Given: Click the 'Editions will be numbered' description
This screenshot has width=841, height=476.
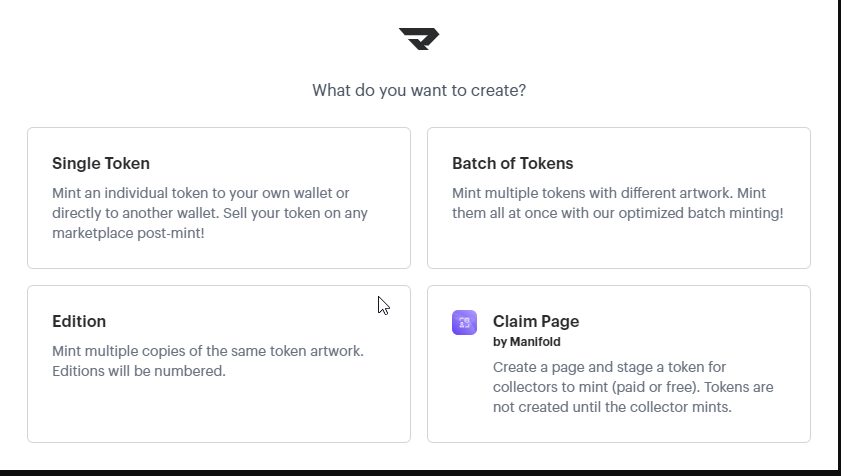Looking at the screenshot, I should click(139, 371).
